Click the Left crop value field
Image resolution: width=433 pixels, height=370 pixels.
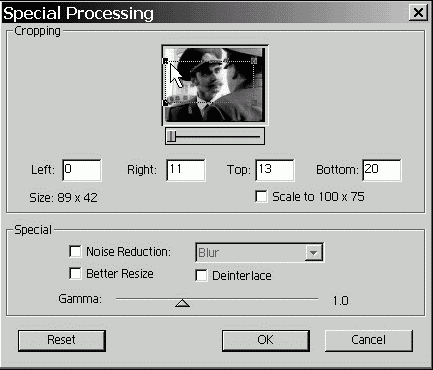(82, 170)
